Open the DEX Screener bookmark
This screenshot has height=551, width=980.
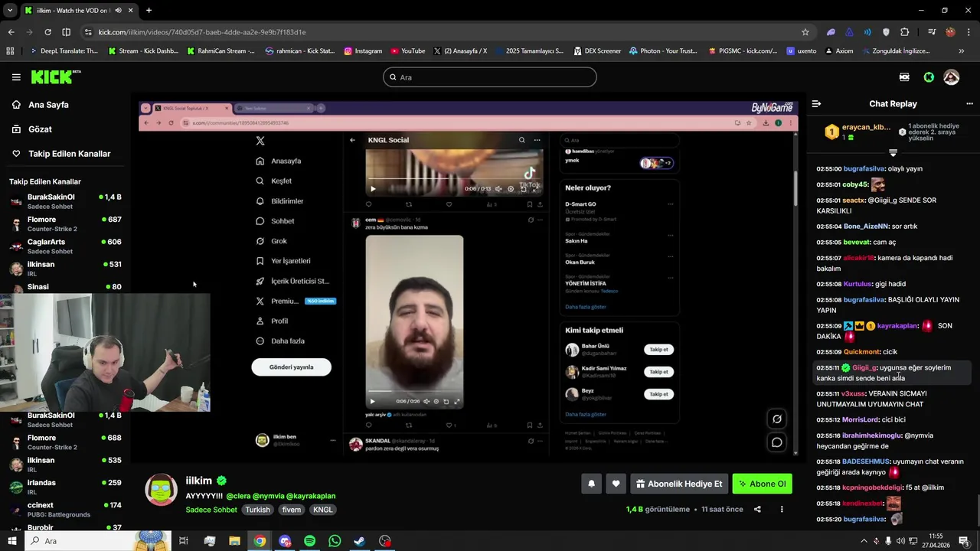(597, 51)
